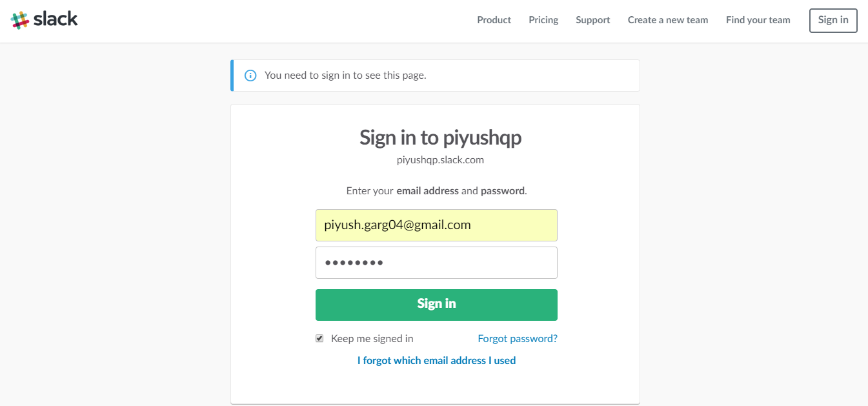Go to the Pricing page
This screenshot has height=406, width=868.
pos(543,20)
